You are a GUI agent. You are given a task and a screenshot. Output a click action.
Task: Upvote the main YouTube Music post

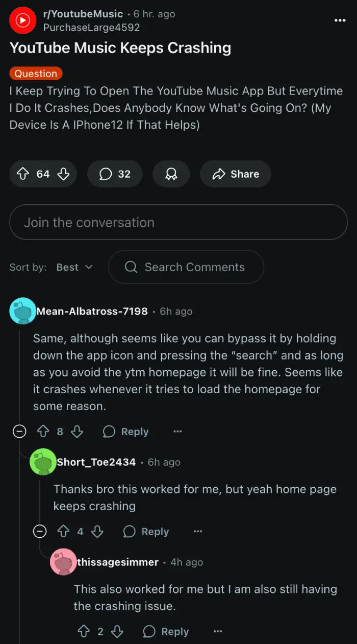click(23, 174)
